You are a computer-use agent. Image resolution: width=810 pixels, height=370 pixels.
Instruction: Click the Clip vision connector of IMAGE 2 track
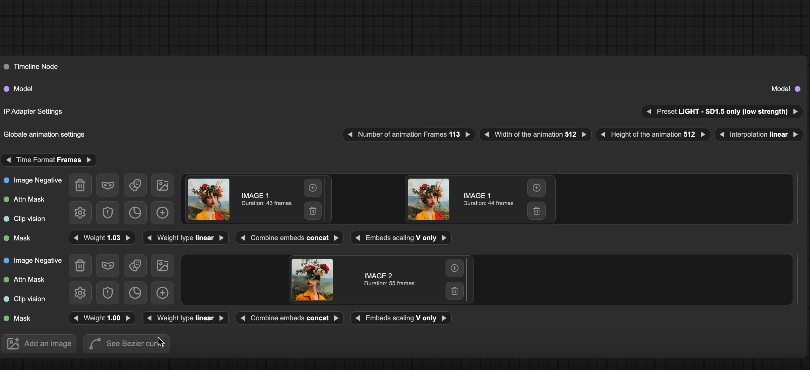(6, 299)
